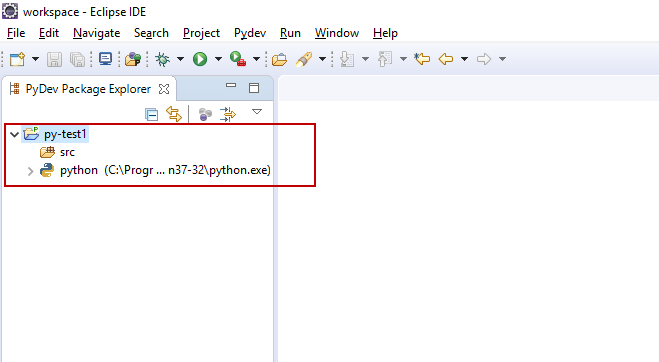Open the Search menu
The height and width of the screenshot is (362, 659).
151,33
